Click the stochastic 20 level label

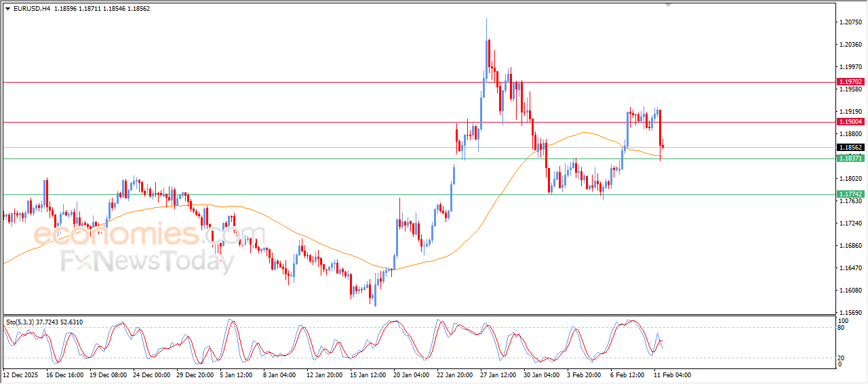click(843, 358)
